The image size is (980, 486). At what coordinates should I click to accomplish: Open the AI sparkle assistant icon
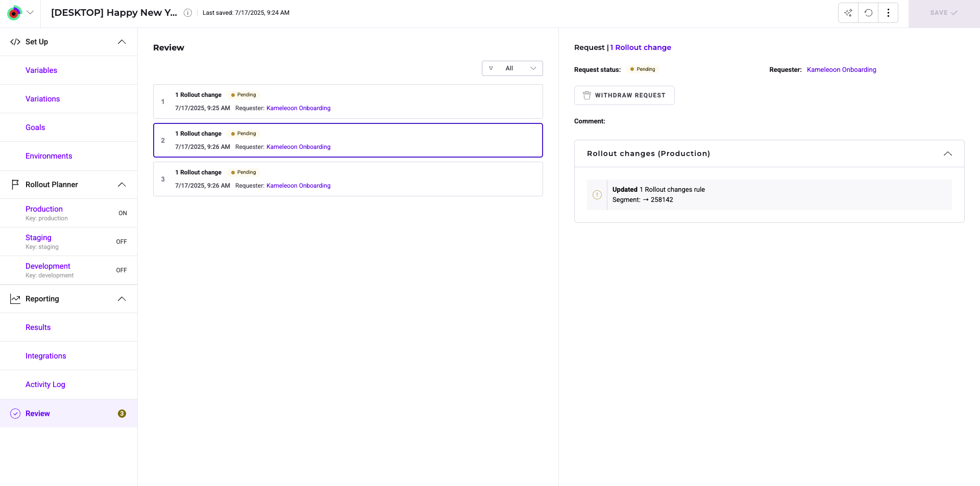click(848, 13)
